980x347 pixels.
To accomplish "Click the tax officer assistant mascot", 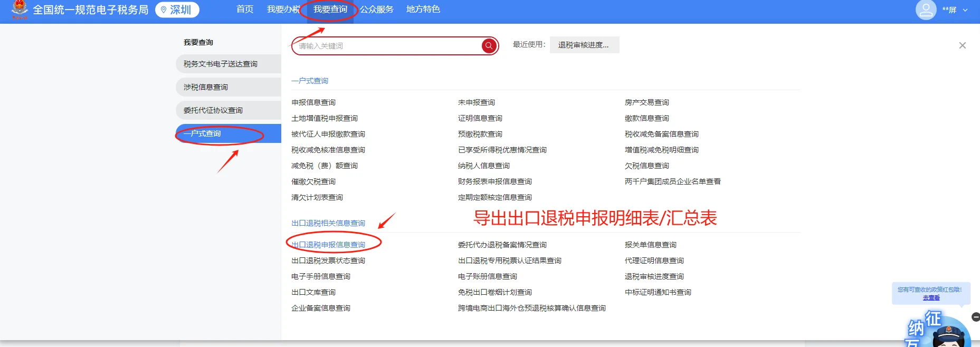I will [x=948, y=332].
